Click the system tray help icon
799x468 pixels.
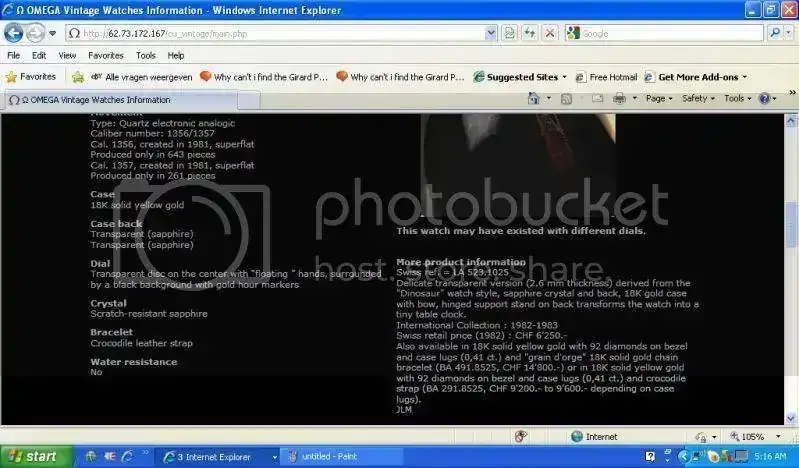tap(650, 456)
